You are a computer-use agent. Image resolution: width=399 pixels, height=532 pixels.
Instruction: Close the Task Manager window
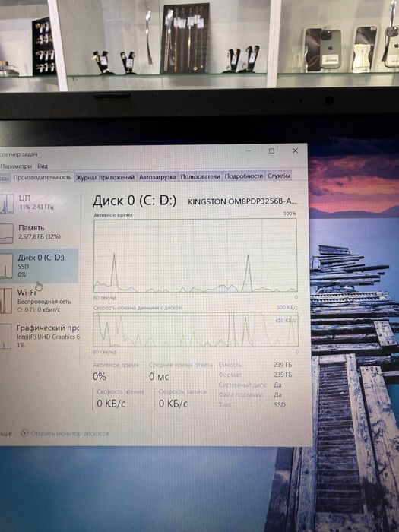295,150
